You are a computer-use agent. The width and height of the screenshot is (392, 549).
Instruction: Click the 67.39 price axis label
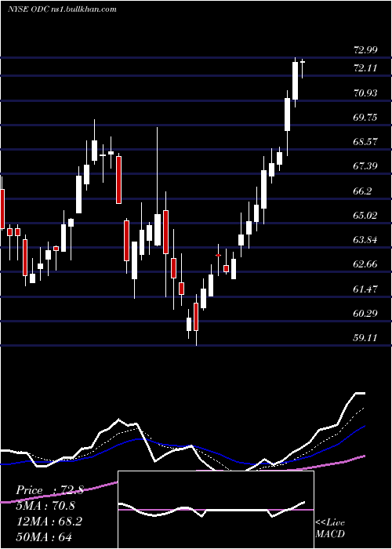tap(365, 166)
